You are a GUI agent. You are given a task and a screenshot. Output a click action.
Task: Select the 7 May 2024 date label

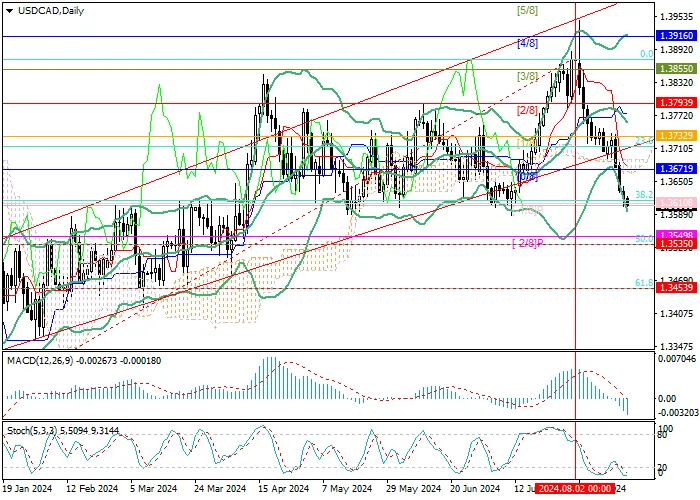(x=348, y=488)
